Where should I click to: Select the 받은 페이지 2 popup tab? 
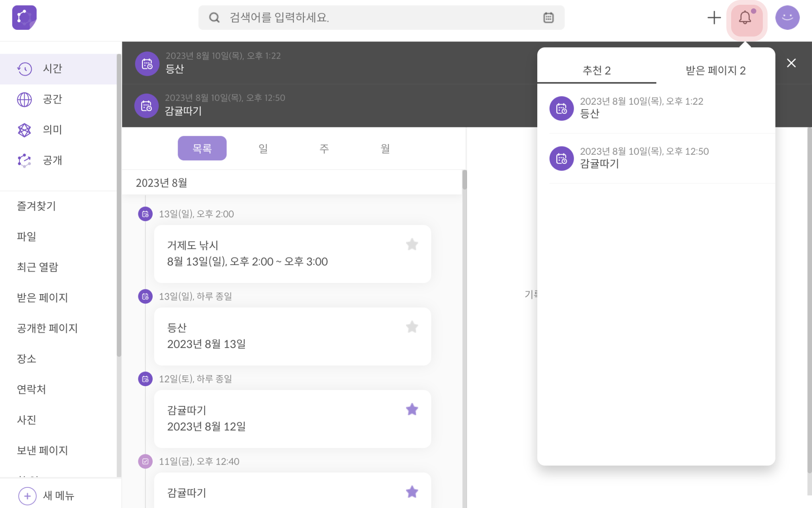[x=716, y=71]
